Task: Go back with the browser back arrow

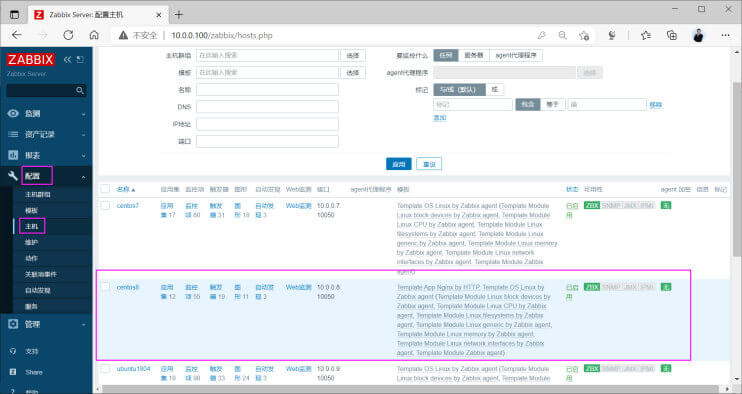Action: (17, 35)
